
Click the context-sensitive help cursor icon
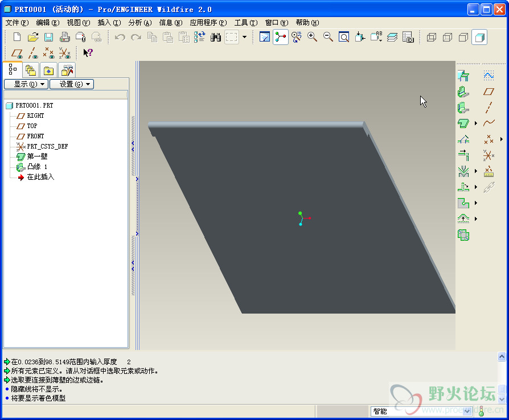(x=88, y=53)
